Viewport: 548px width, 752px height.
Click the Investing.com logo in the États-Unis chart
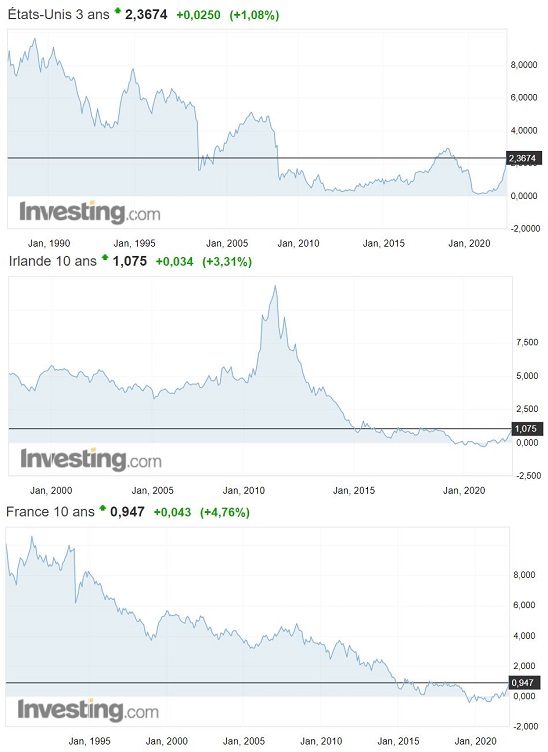point(90,212)
